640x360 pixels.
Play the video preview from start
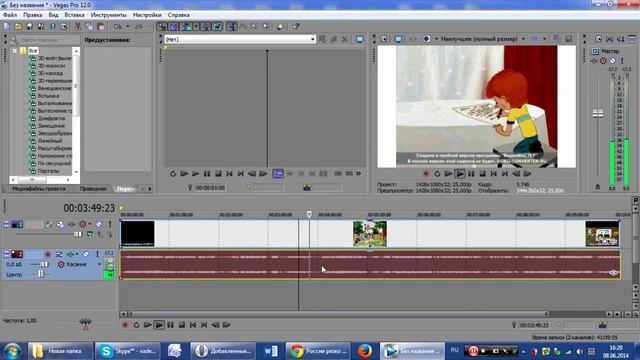point(448,174)
